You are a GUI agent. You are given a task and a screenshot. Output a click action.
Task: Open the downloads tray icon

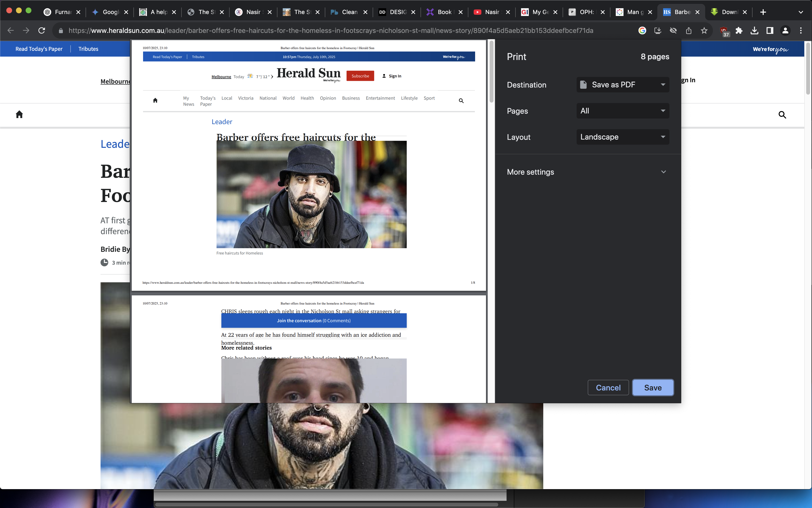[x=754, y=30]
